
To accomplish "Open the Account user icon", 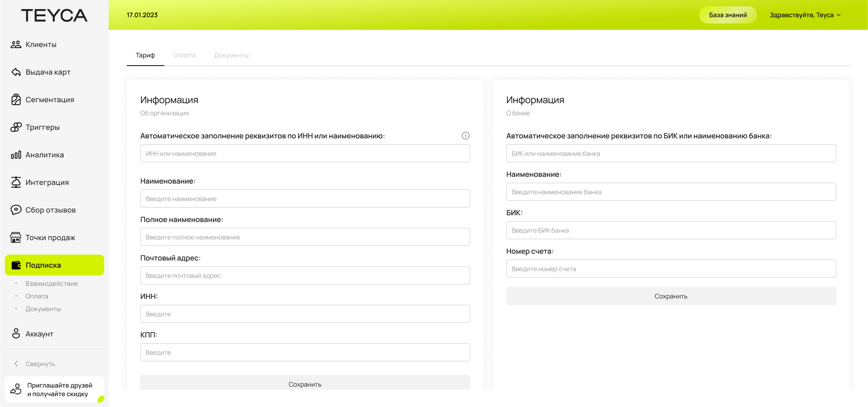I will (x=16, y=334).
